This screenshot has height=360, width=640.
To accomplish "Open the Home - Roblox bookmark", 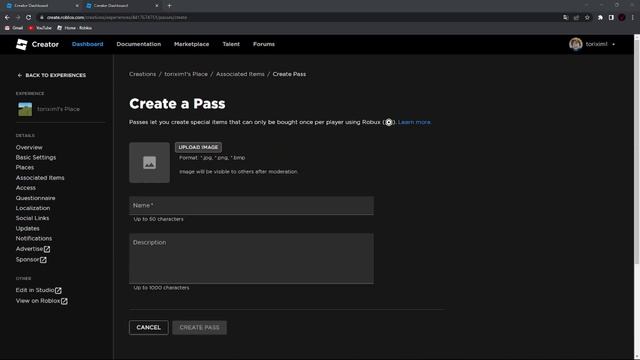I will [x=74, y=28].
